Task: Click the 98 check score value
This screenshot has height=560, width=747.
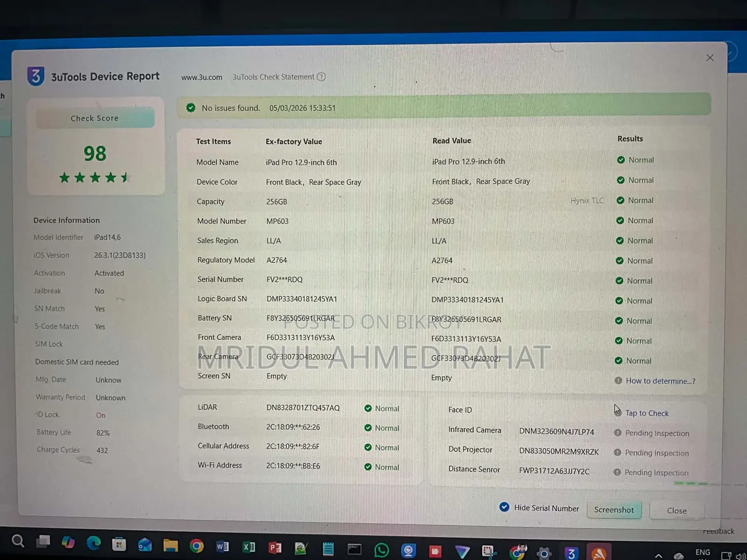Action: point(95,153)
